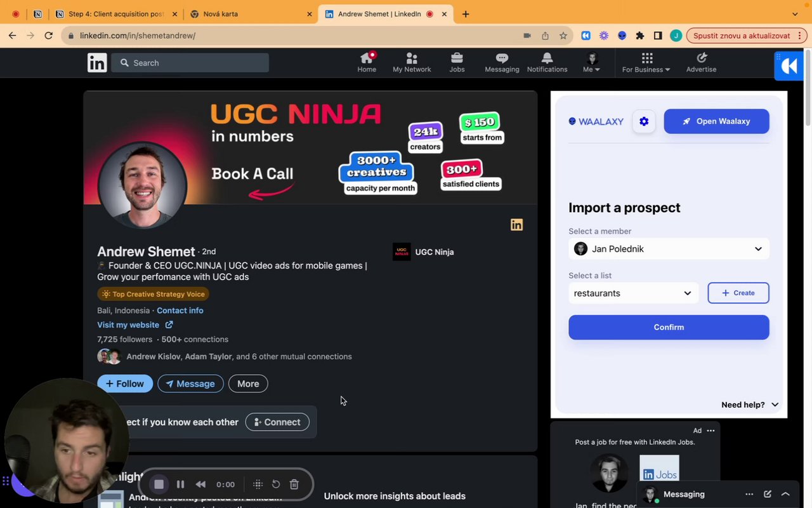Open the Messaging overlay options menu
The height and width of the screenshot is (508, 812).
[749, 494]
